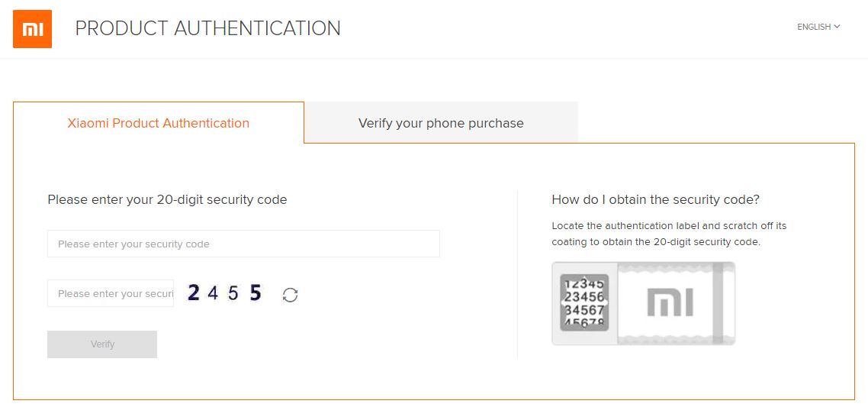The image size is (868, 420).
Task: Click the captcha code input field
Action: coord(111,294)
